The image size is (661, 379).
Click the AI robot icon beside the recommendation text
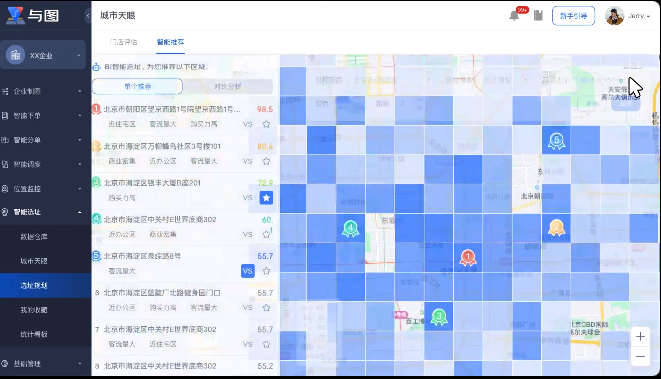[x=96, y=67]
